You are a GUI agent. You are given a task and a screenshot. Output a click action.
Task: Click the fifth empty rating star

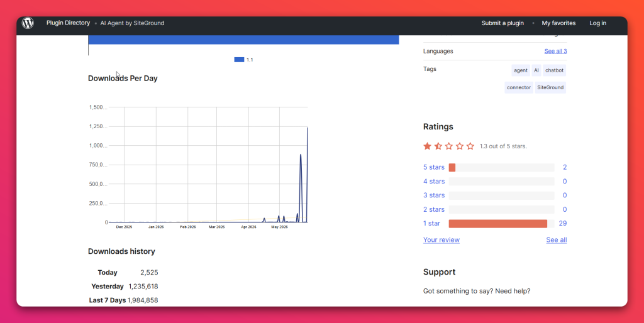[470, 146]
